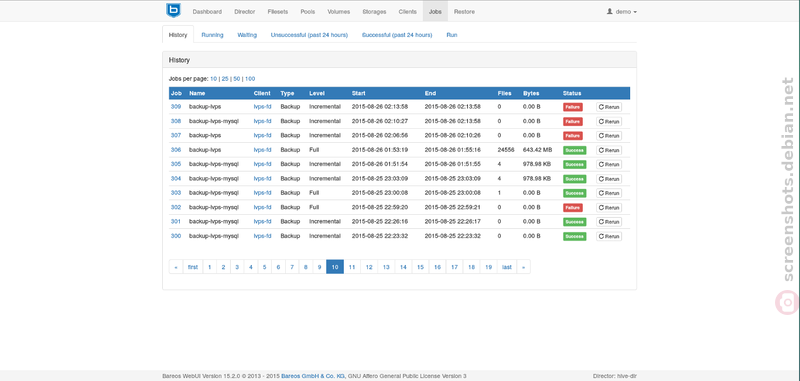The height and width of the screenshot is (381, 800).
Task: Click the Bareos logo icon
Action: pos(173,10)
